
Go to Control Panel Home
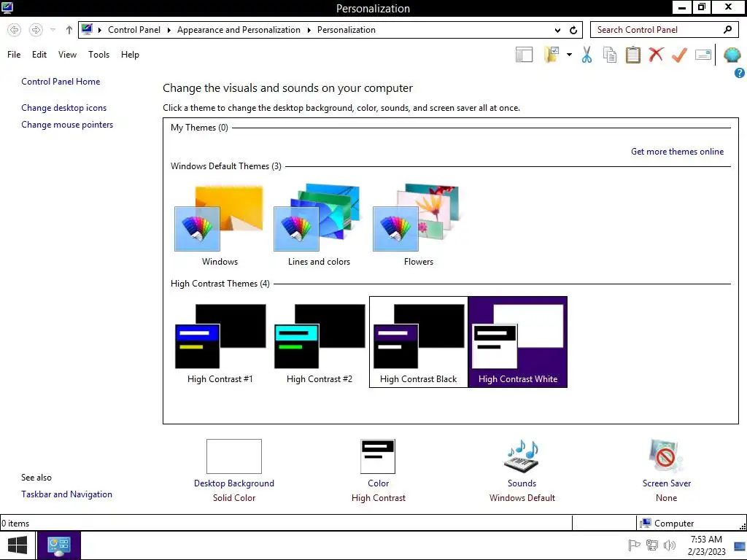click(x=61, y=82)
